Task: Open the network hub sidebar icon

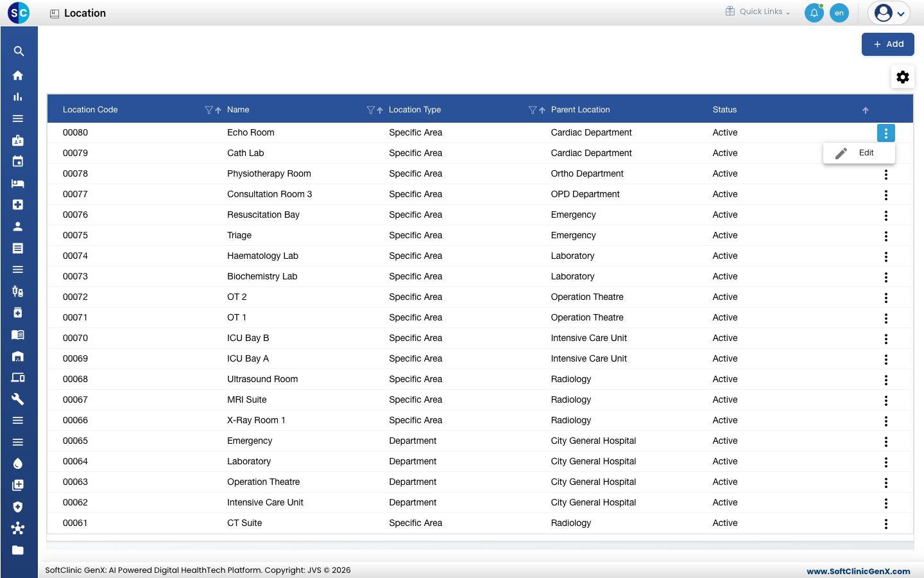Action: [x=18, y=529]
